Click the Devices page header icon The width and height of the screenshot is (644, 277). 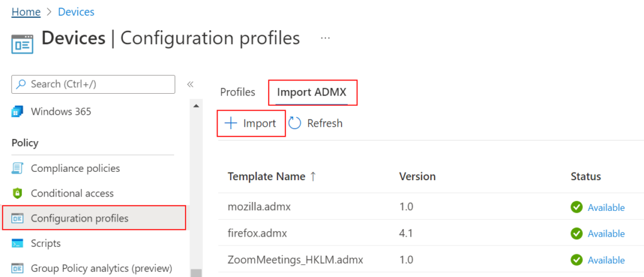pyautogui.click(x=22, y=44)
